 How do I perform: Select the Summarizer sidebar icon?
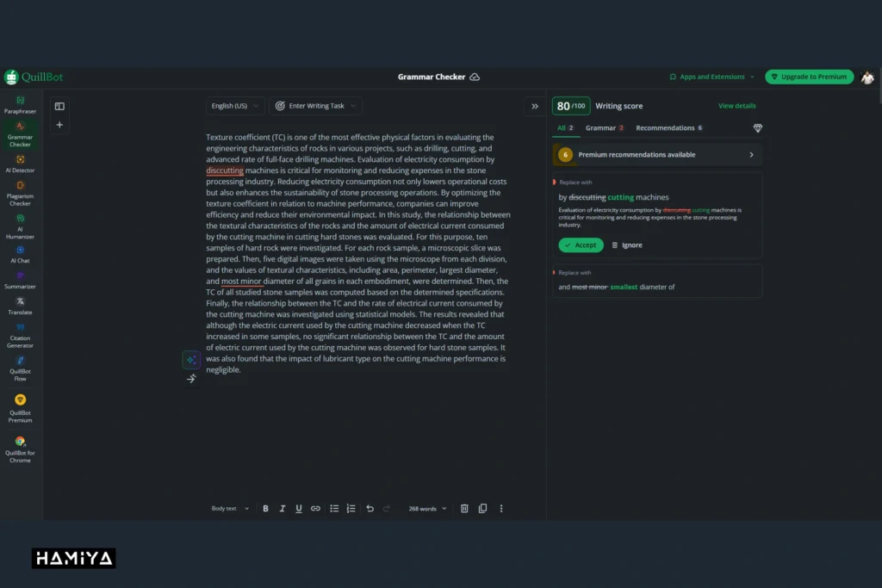click(20, 279)
